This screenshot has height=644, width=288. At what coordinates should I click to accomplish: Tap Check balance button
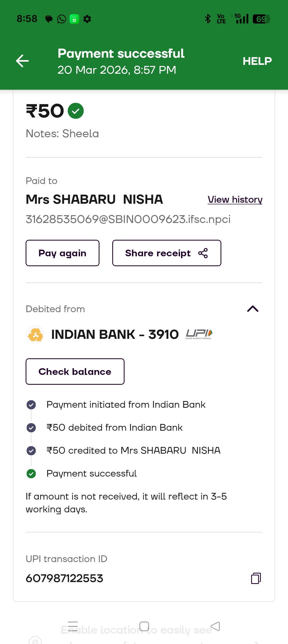click(75, 372)
